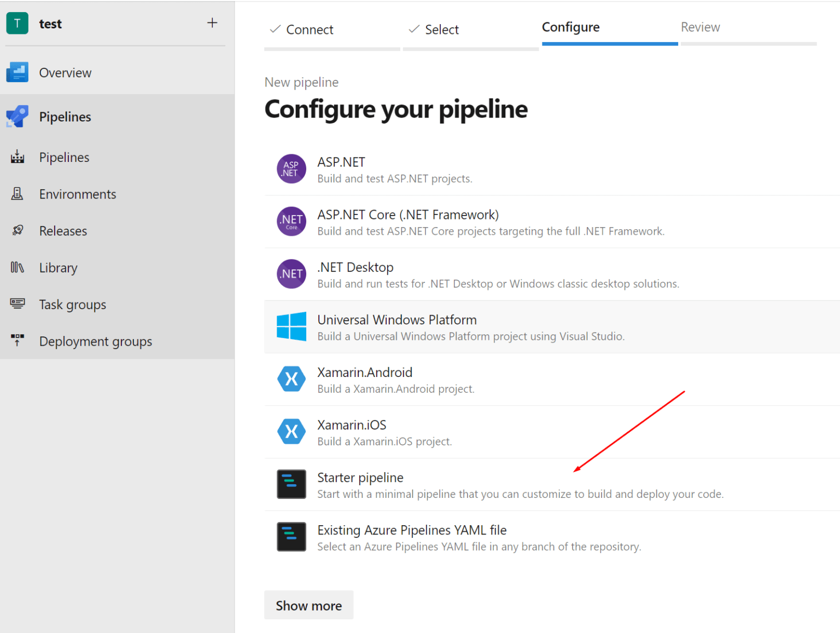This screenshot has height=633, width=840.
Task: Click the Environments icon in the sidebar
Action: coord(17,194)
